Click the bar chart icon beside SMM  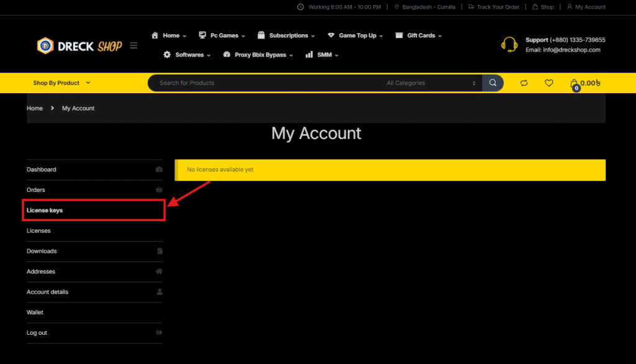(309, 55)
